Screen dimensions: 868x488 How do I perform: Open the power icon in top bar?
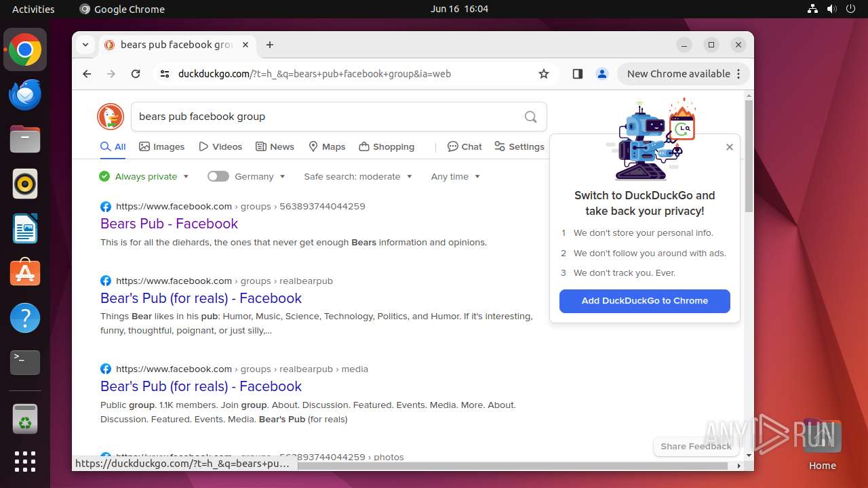click(x=850, y=9)
